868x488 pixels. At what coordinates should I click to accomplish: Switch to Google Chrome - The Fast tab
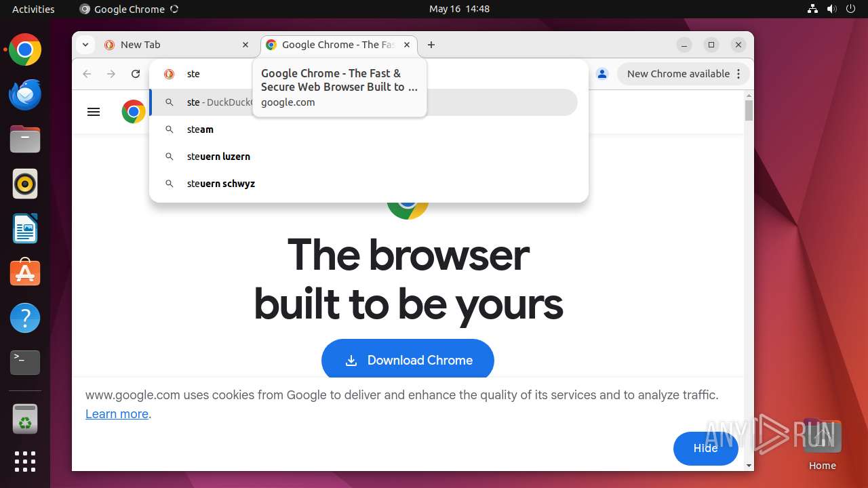pyautogui.click(x=339, y=45)
